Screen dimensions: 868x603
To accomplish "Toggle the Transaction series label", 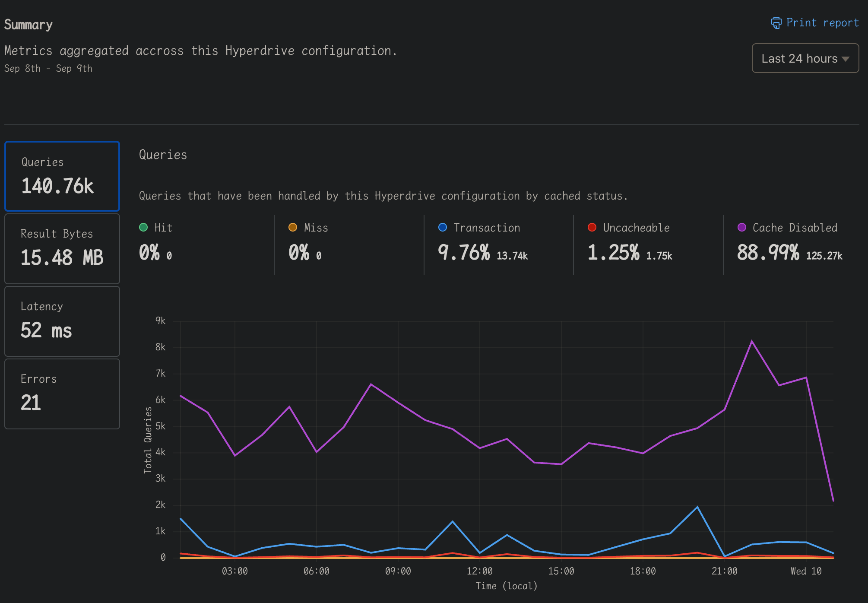I will 487,228.
